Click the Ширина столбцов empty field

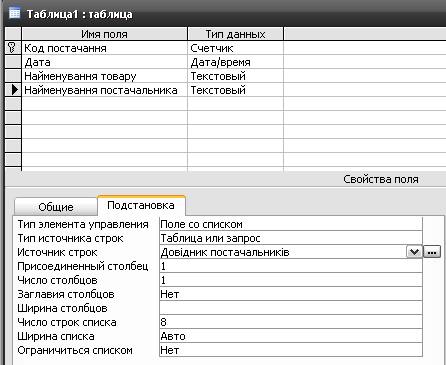click(x=291, y=308)
